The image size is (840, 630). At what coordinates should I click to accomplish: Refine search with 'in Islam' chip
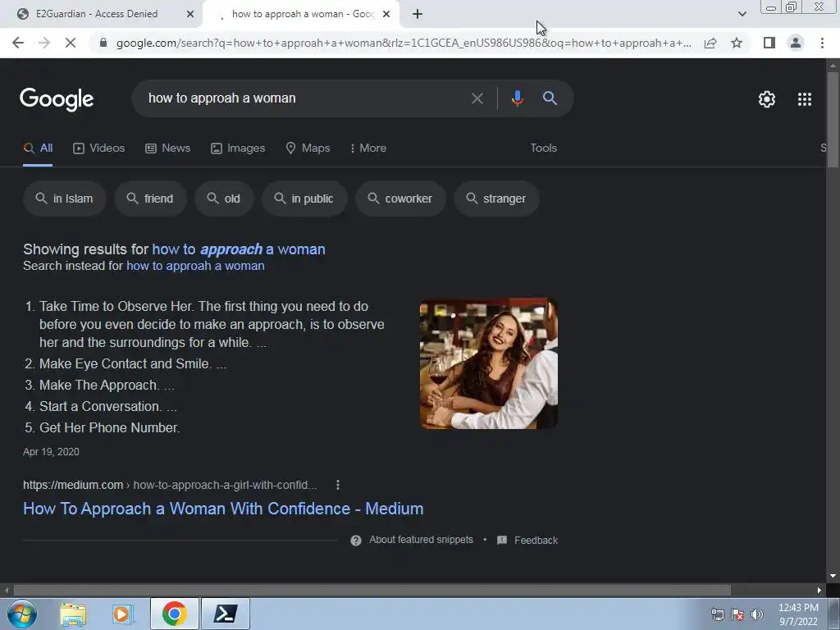coord(64,199)
